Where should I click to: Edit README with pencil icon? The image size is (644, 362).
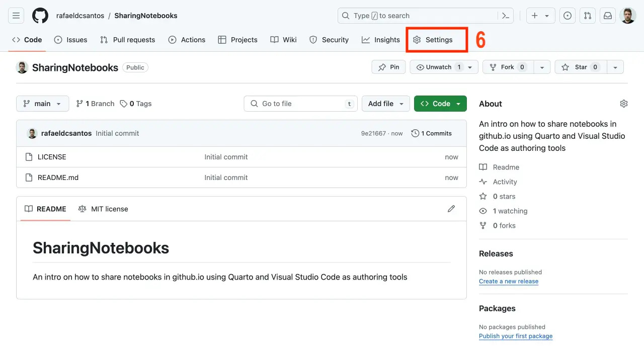(451, 209)
